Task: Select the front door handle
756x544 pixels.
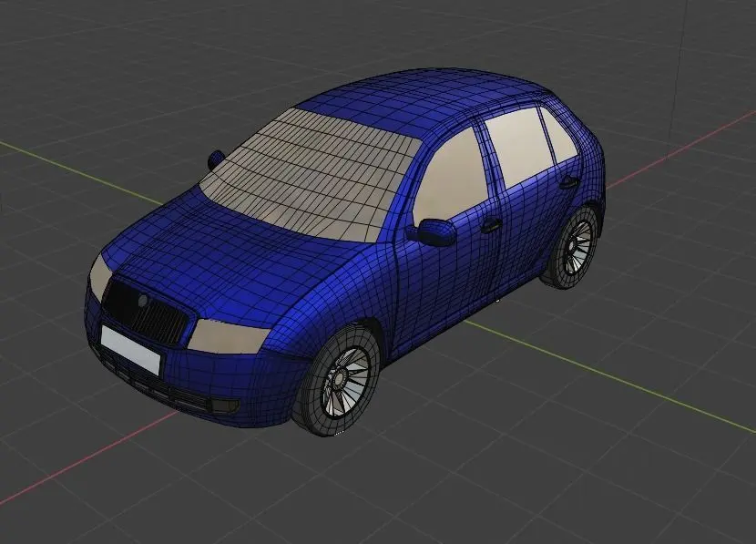Action: [492, 225]
